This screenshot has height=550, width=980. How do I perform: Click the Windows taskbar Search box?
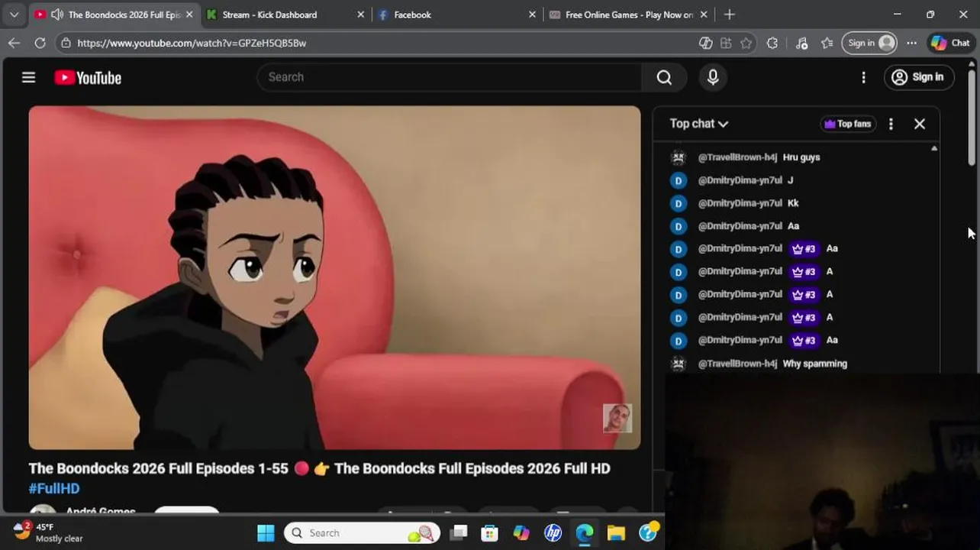(x=363, y=533)
